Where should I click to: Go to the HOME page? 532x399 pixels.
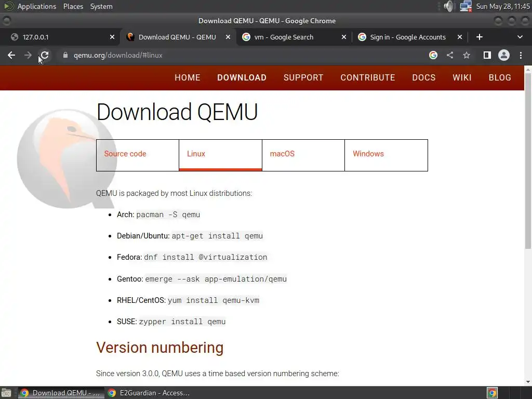187,78
